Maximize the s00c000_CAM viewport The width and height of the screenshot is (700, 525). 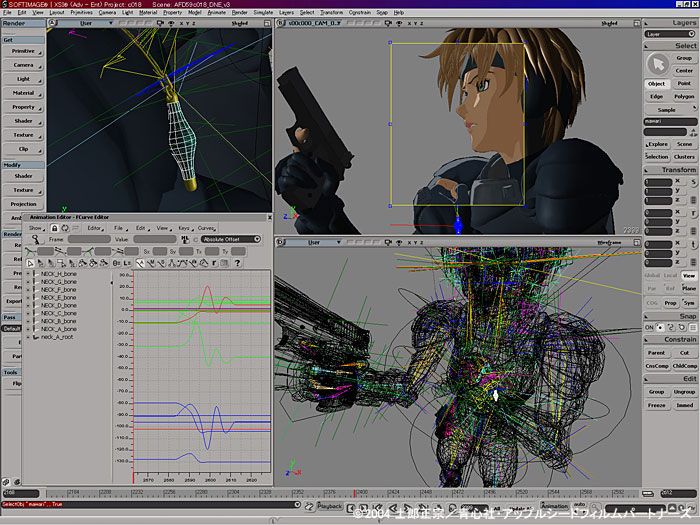(x=637, y=23)
